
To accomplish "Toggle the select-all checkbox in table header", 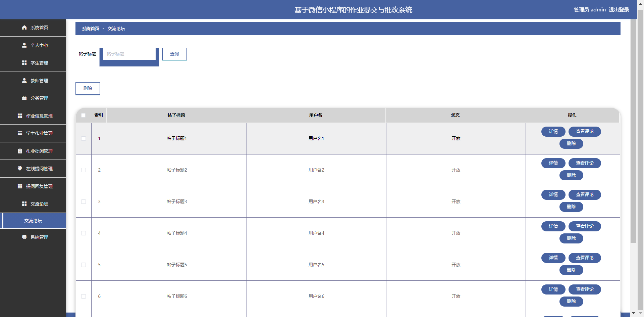I will coord(84,116).
